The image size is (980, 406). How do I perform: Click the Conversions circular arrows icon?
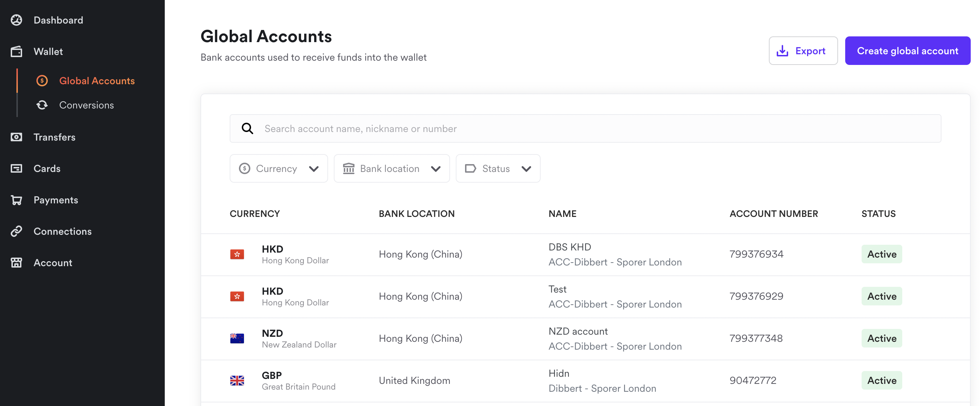click(42, 105)
